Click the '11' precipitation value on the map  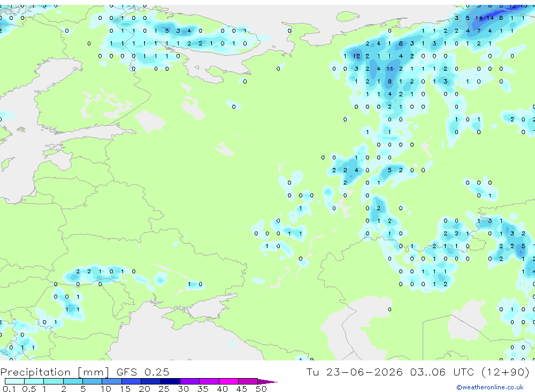389,68
